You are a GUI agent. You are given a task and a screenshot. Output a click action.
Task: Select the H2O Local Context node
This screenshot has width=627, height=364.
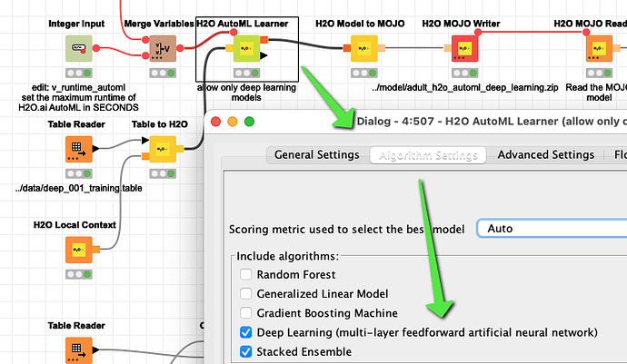click(79, 250)
